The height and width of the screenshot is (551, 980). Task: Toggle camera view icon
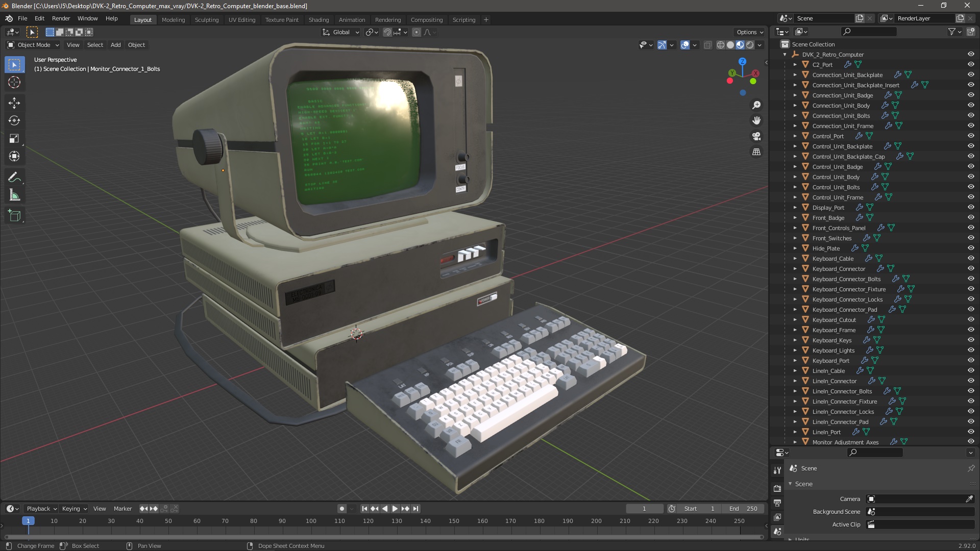click(756, 136)
